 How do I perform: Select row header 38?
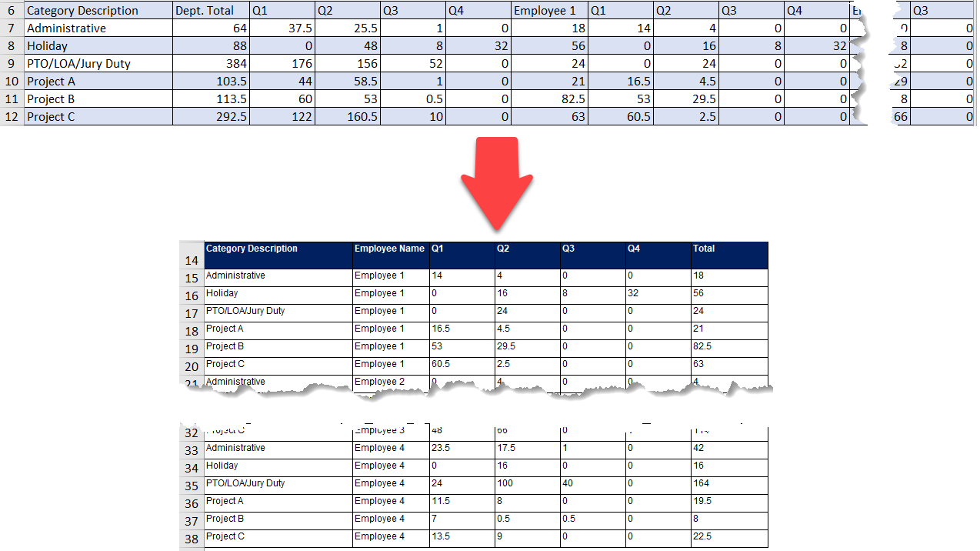coord(192,539)
